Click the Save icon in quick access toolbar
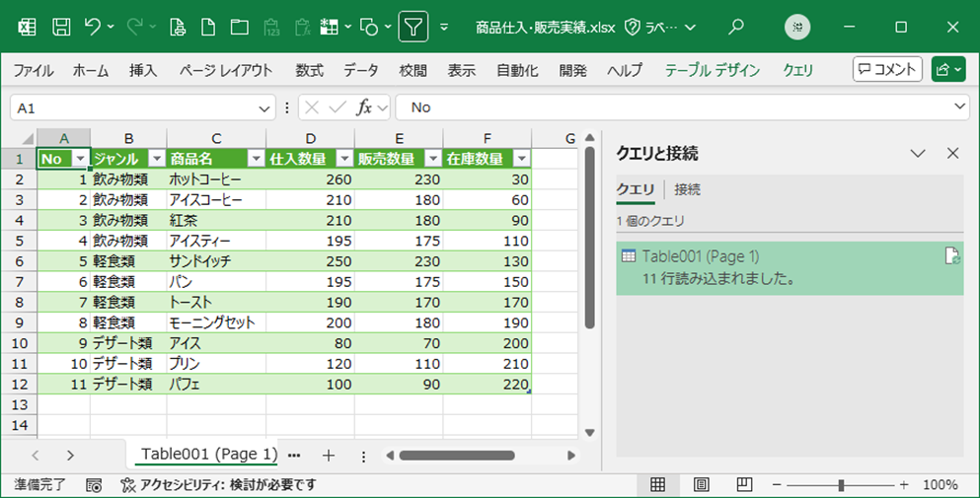The image size is (980, 498). [60, 27]
